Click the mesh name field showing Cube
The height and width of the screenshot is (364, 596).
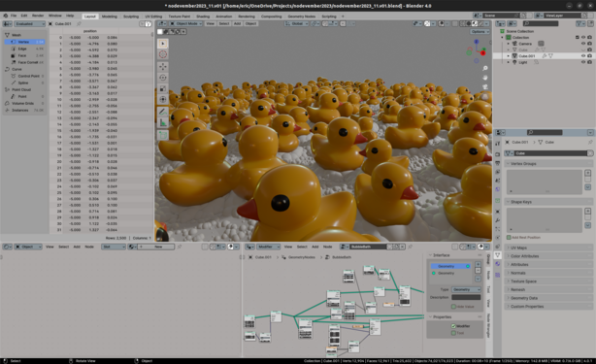click(550, 153)
